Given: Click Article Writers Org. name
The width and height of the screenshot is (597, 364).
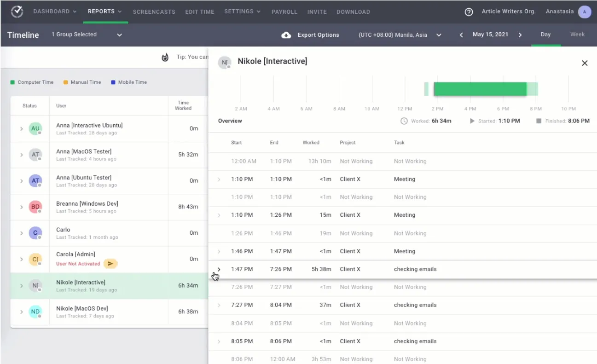Looking at the screenshot, I should coord(509,12).
